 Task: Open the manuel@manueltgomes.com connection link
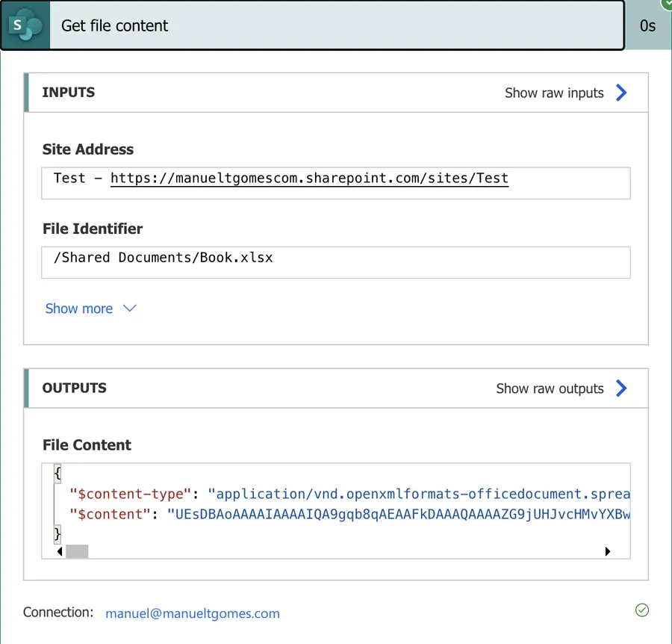tap(193, 613)
